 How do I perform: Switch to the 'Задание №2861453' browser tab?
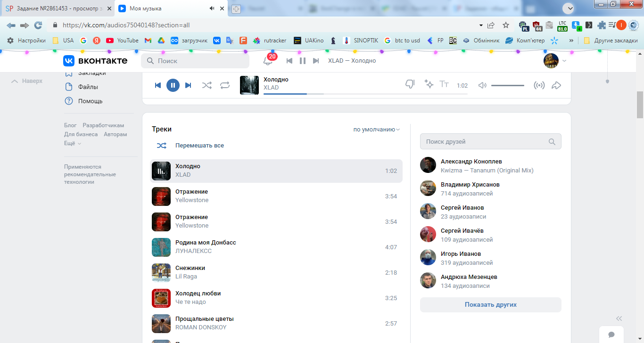58,8
